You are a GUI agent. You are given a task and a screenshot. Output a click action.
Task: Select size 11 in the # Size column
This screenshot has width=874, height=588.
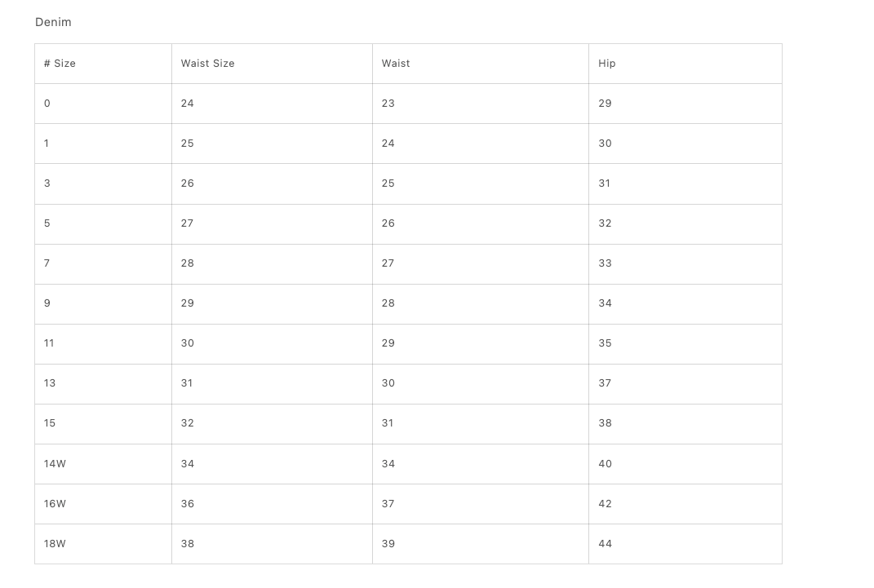point(49,343)
